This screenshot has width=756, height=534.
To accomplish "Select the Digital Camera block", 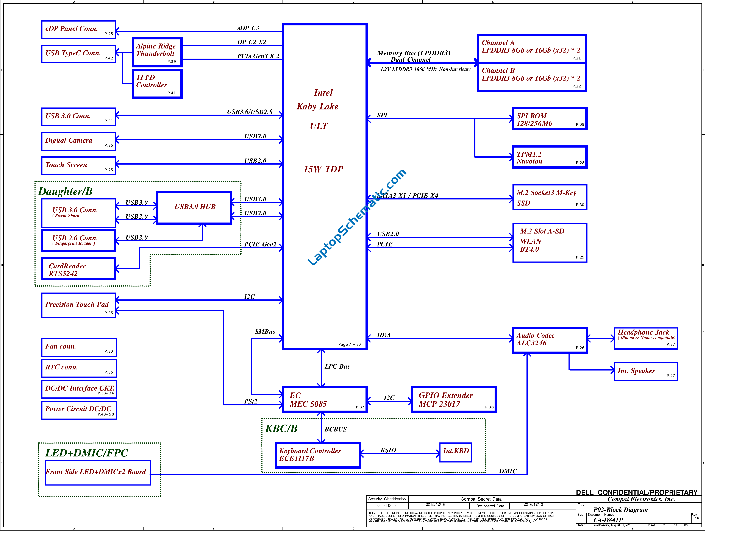I will tap(79, 142).
